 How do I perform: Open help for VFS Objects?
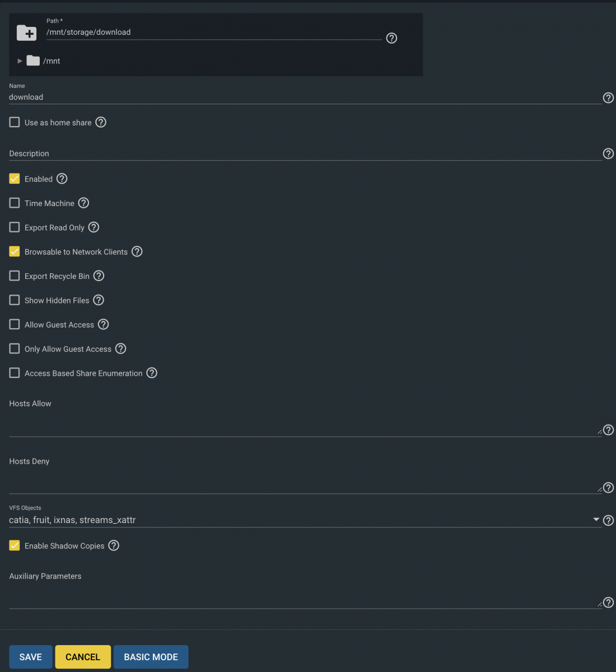608,520
